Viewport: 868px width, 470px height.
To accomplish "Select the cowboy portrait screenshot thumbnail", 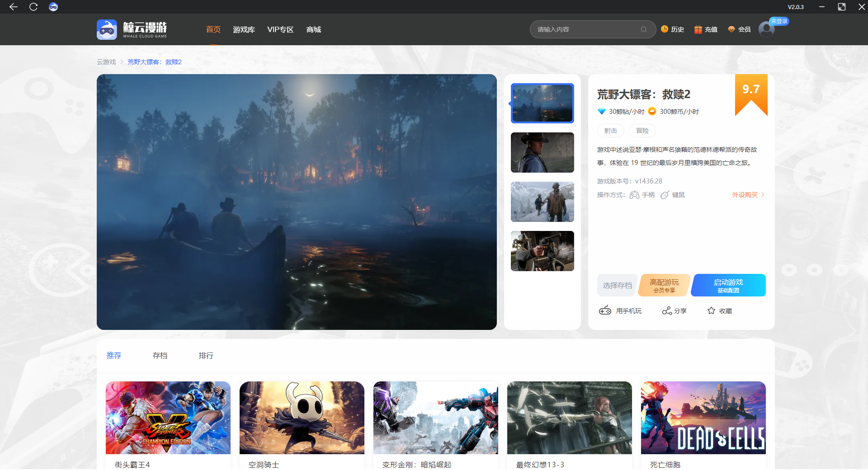I will [x=542, y=152].
